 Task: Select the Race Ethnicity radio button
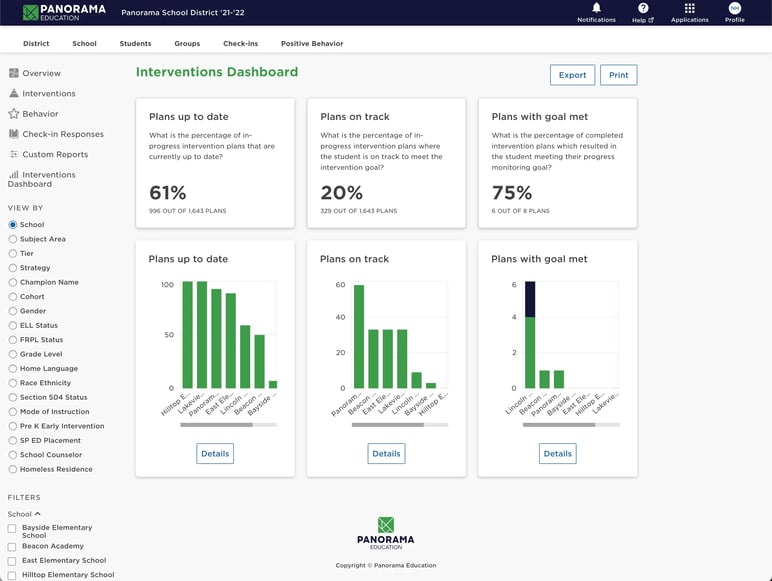click(x=13, y=383)
